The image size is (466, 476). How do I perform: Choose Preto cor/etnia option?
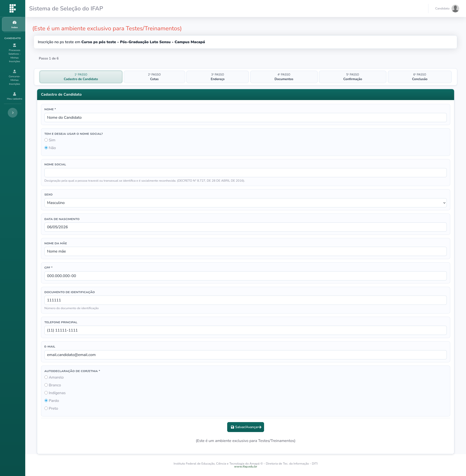pos(46,408)
